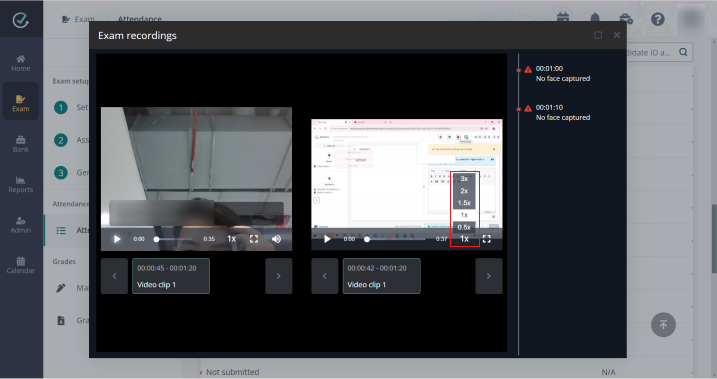Go to previous screen video clip
The image size is (717, 379).
[x=325, y=276]
